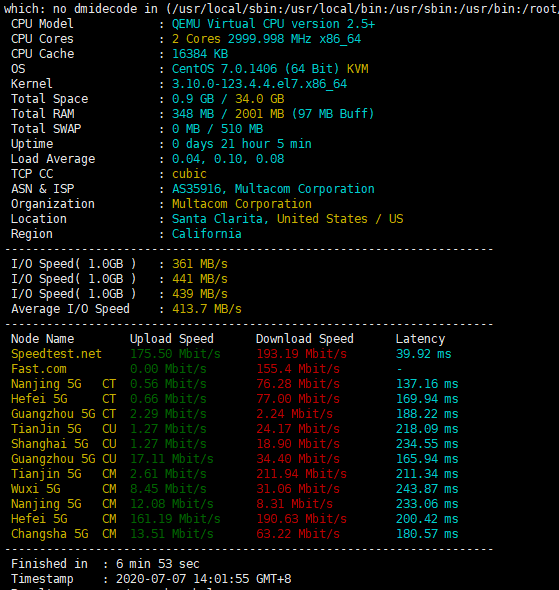Click the Fast.com node name

coord(39,369)
